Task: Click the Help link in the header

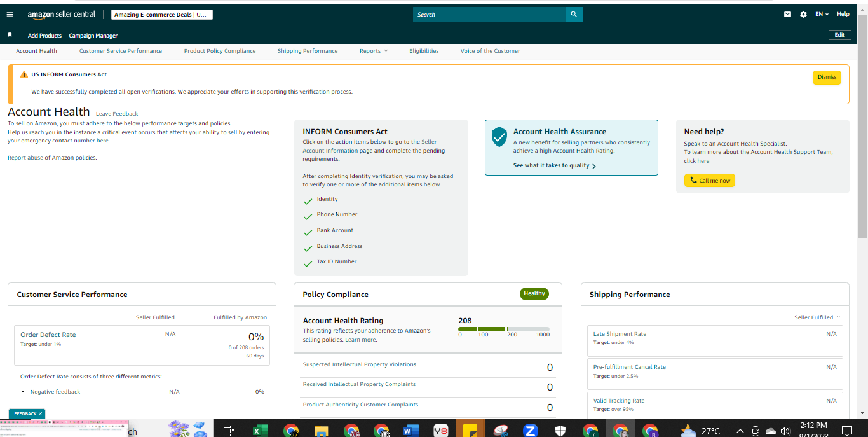Action: tap(843, 14)
